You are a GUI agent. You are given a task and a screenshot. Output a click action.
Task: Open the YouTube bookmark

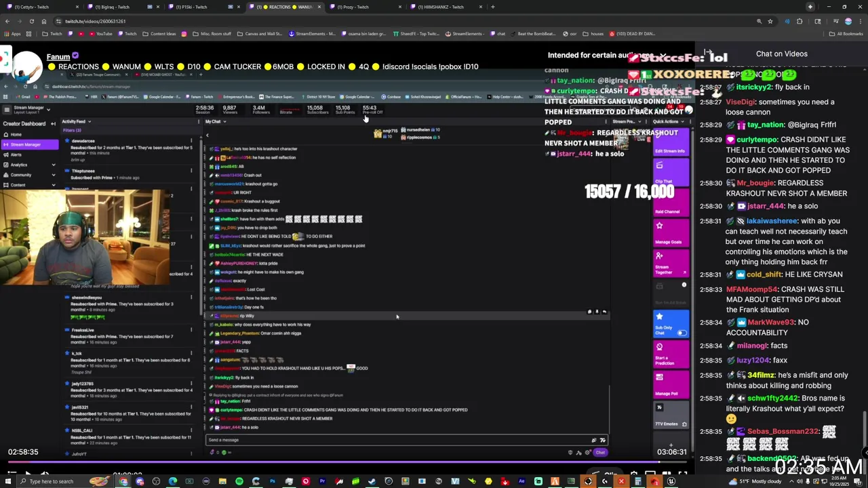pos(101,33)
